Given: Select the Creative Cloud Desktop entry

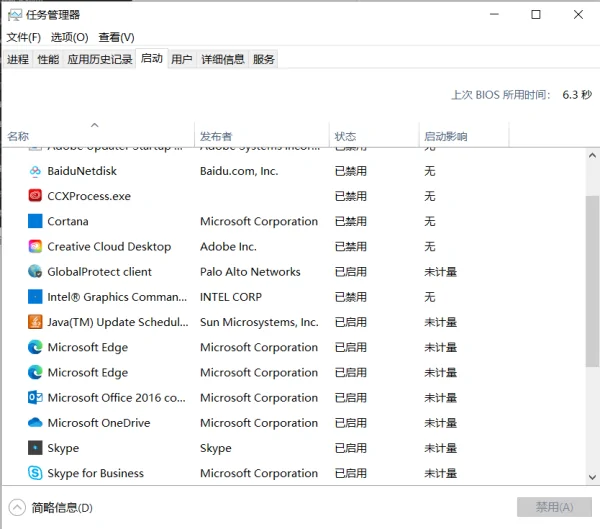Looking at the screenshot, I should 109,247.
